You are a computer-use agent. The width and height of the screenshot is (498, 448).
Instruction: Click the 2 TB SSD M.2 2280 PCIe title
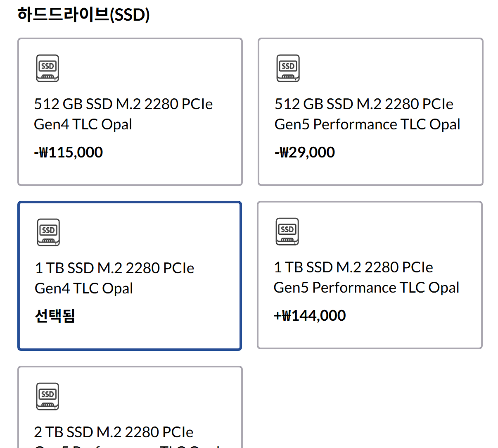click(x=114, y=432)
